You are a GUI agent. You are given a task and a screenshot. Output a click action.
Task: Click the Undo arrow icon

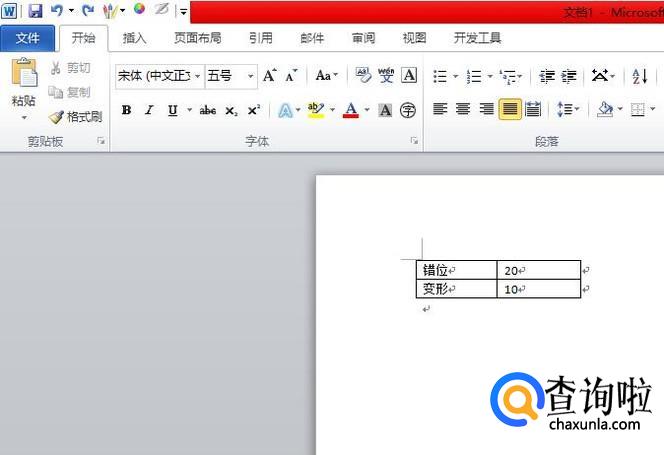pyautogui.click(x=57, y=10)
